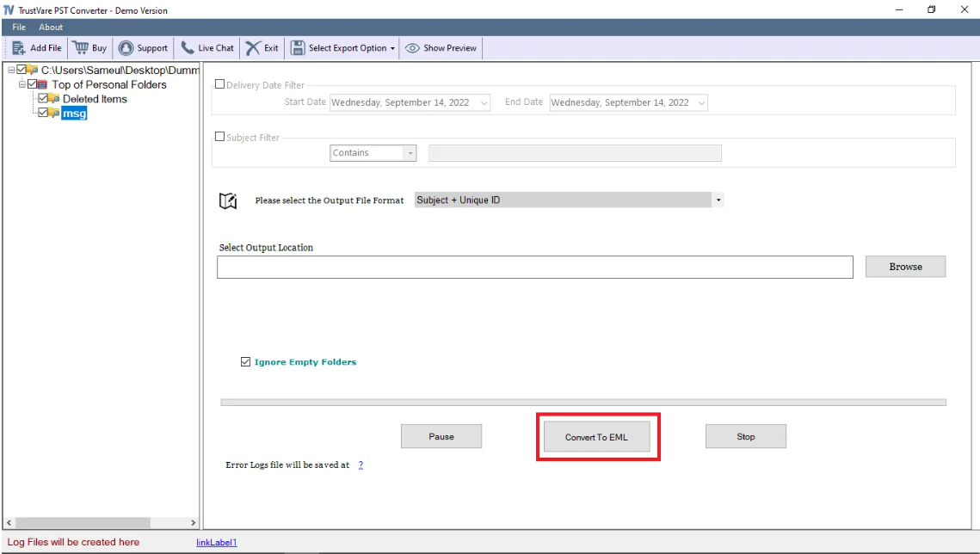Screen dimensions: 980x554
Task: Open the File menu
Action: (19, 27)
